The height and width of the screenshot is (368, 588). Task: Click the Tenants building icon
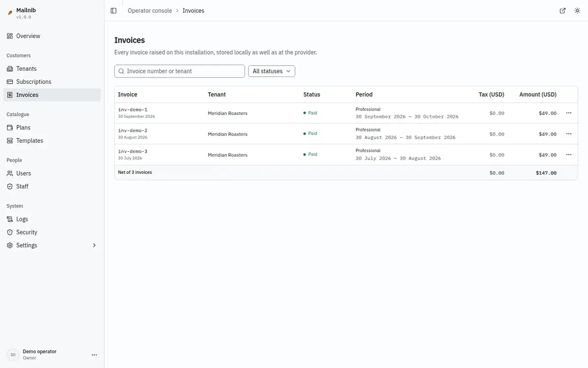tap(10, 69)
